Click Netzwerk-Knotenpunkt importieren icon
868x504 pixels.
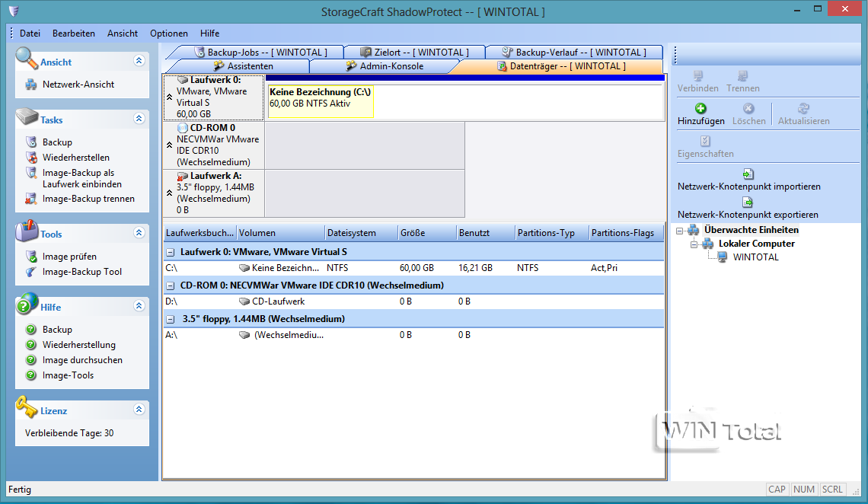click(x=748, y=174)
